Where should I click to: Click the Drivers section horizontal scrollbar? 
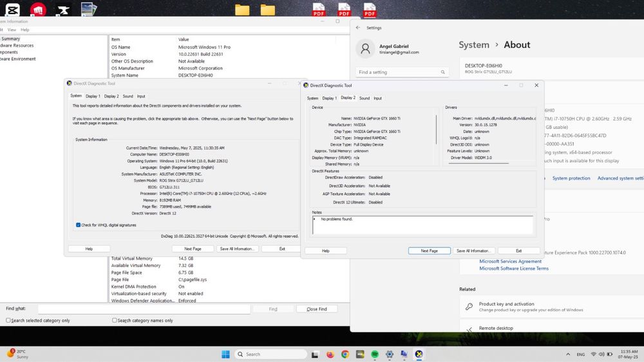(478, 163)
